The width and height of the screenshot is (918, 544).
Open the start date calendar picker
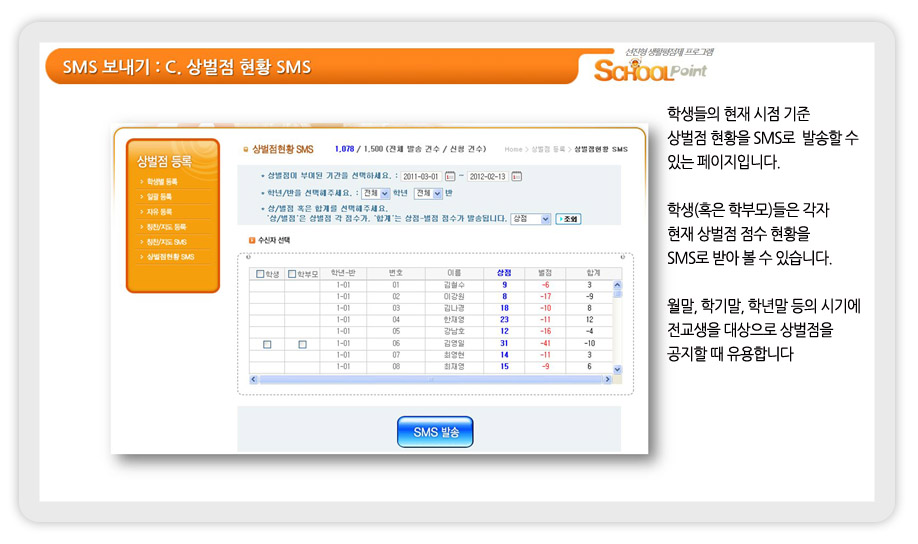point(450,176)
